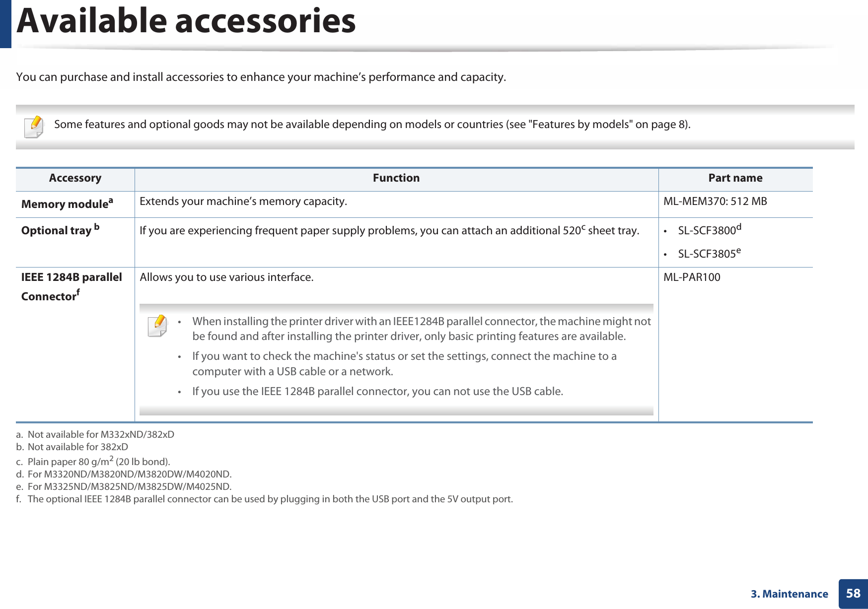Click the "Part name" column header

pyautogui.click(x=735, y=178)
